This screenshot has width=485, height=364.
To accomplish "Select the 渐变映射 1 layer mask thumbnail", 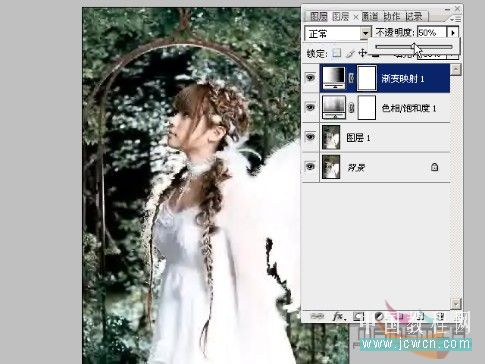I will 367,78.
